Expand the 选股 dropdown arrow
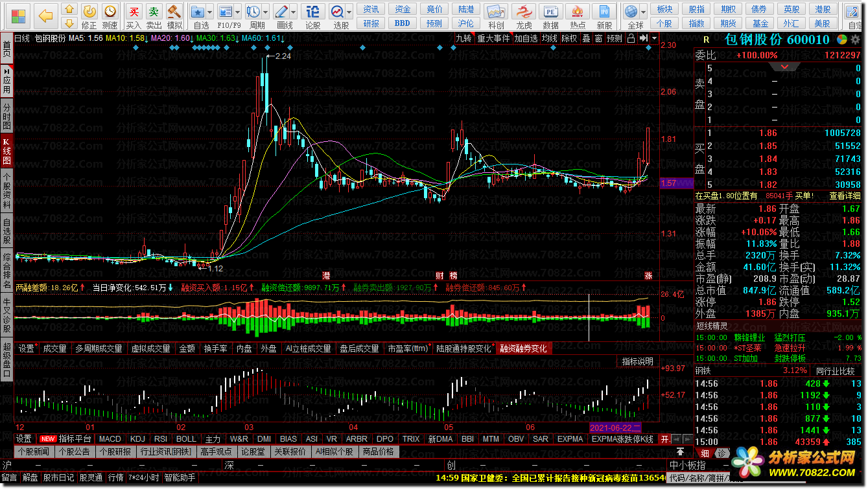Viewport: 868px width, 489px height. point(349,12)
